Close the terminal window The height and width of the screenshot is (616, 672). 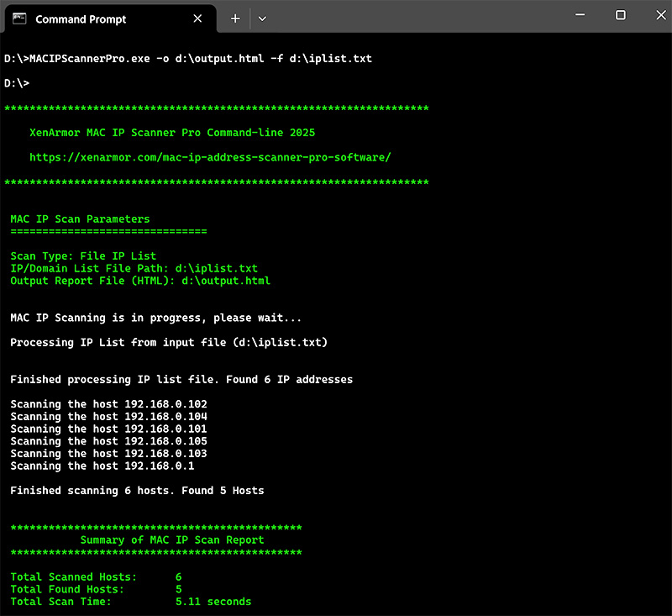pyautogui.click(x=661, y=15)
